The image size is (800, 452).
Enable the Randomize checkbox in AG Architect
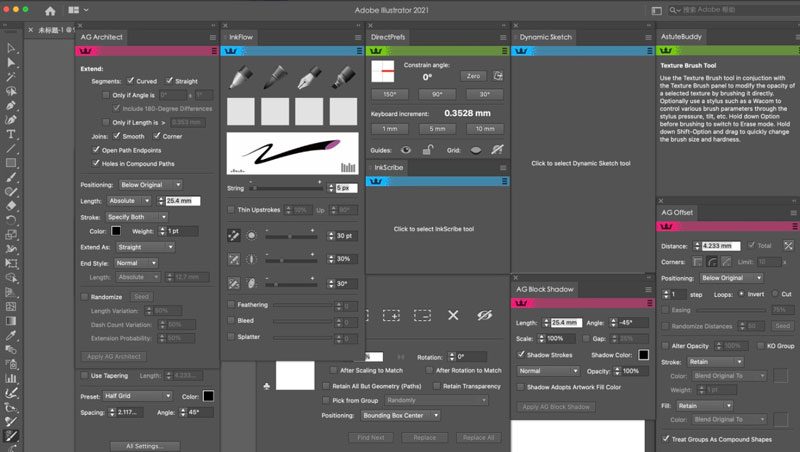[x=85, y=296]
